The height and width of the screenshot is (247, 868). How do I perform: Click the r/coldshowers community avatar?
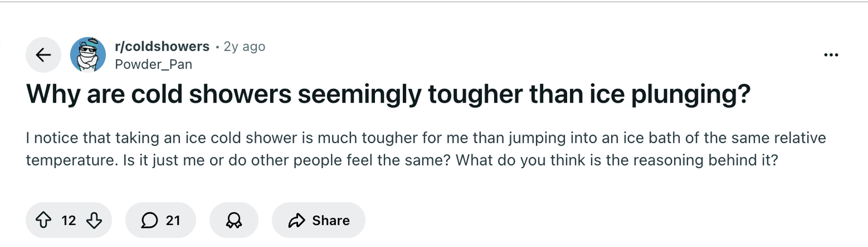tap(88, 55)
